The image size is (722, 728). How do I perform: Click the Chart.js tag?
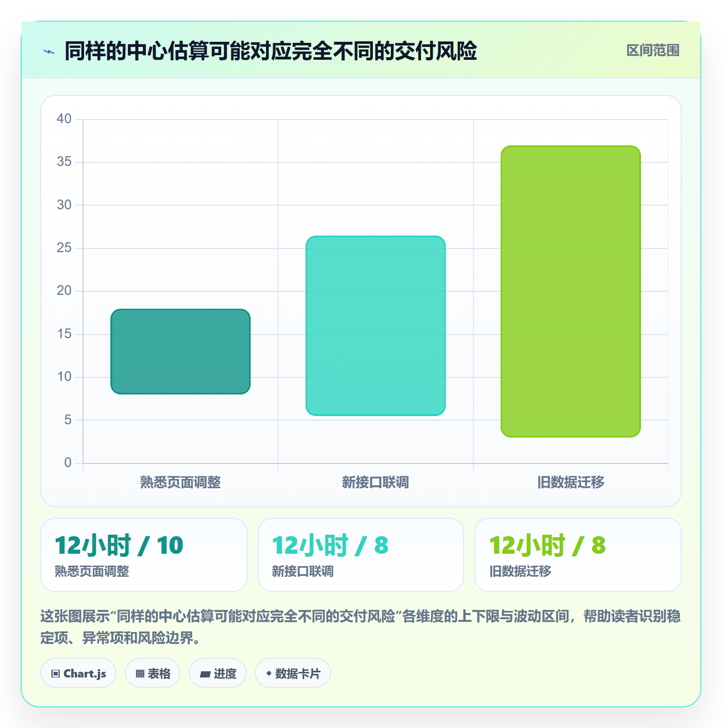pos(78,673)
